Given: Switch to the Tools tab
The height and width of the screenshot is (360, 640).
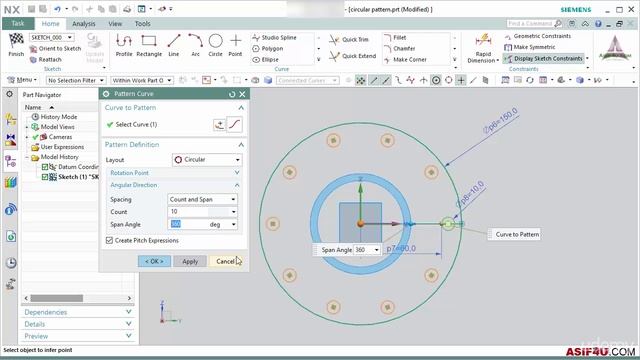Looking at the screenshot, I should tap(142, 24).
